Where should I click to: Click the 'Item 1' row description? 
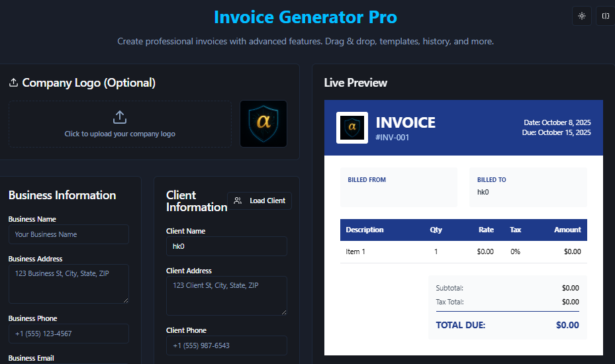pyautogui.click(x=355, y=251)
